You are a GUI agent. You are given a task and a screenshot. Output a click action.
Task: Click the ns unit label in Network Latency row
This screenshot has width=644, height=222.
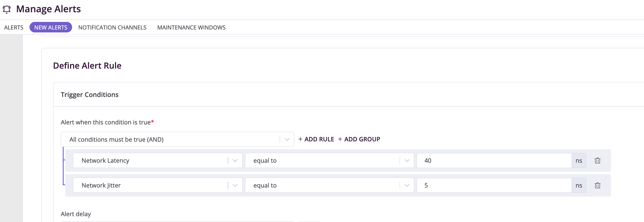click(x=579, y=160)
